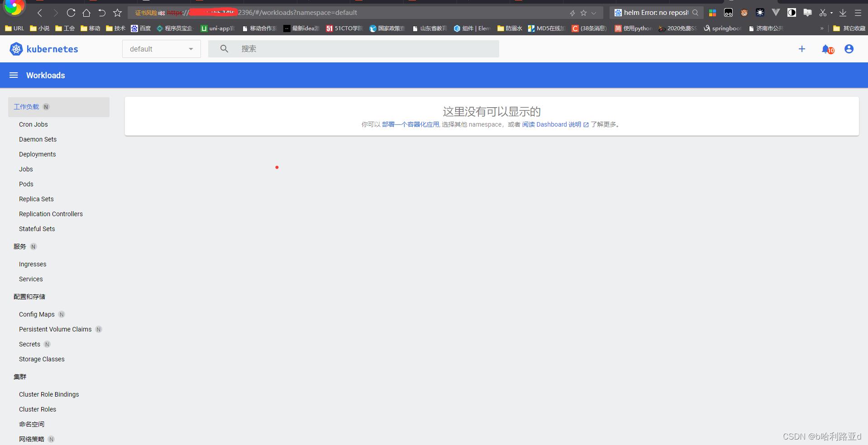Click the V-shaped extension icon

pyautogui.click(x=776, y=13)
